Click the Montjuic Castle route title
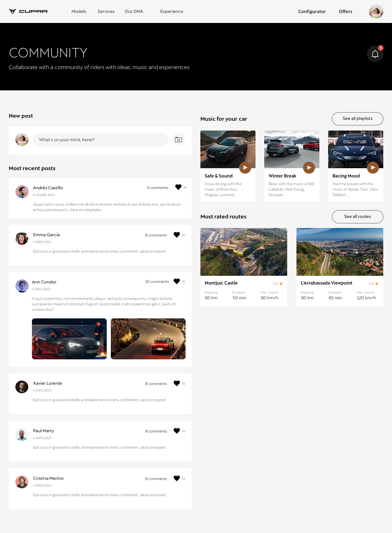 (221, 283)
